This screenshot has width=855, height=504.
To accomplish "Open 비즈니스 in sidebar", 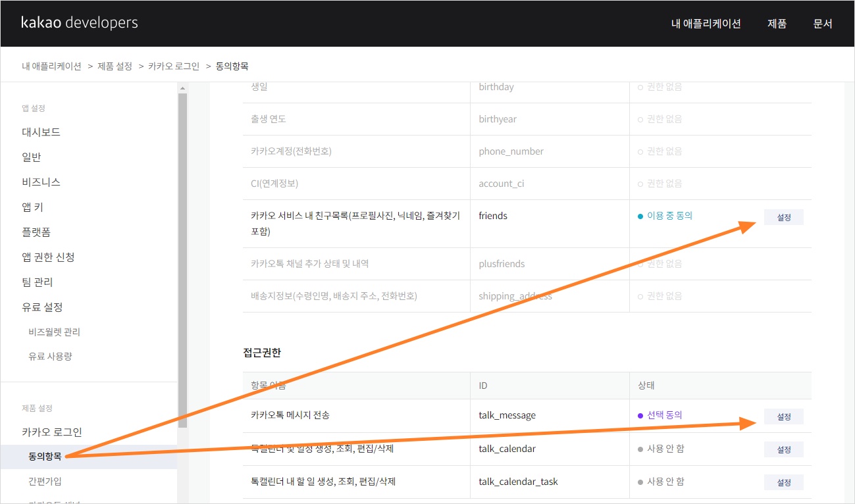I will [41, 182].
